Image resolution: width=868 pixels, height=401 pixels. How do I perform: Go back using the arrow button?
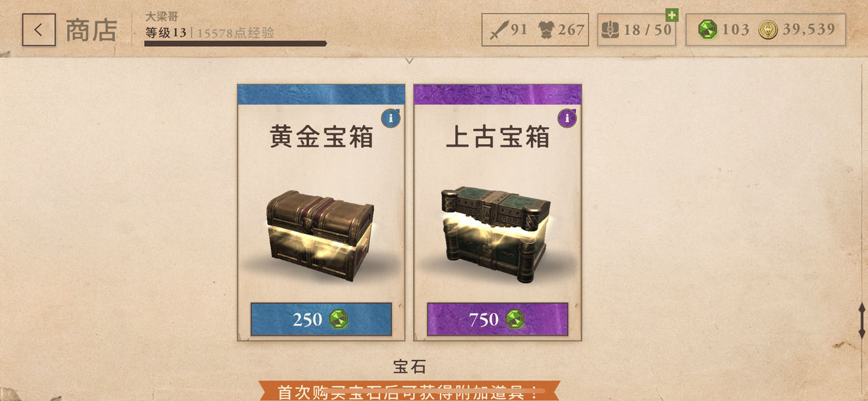tap(39, 30)
